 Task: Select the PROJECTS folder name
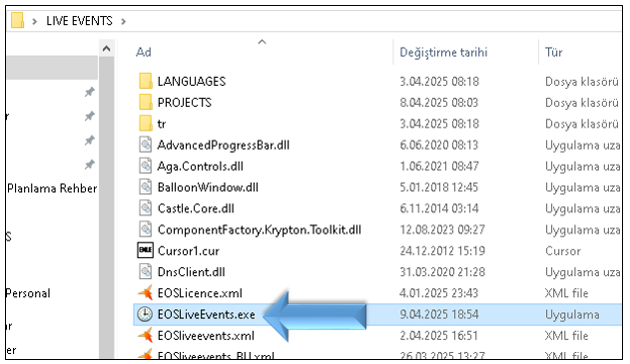tap(185, 103)
